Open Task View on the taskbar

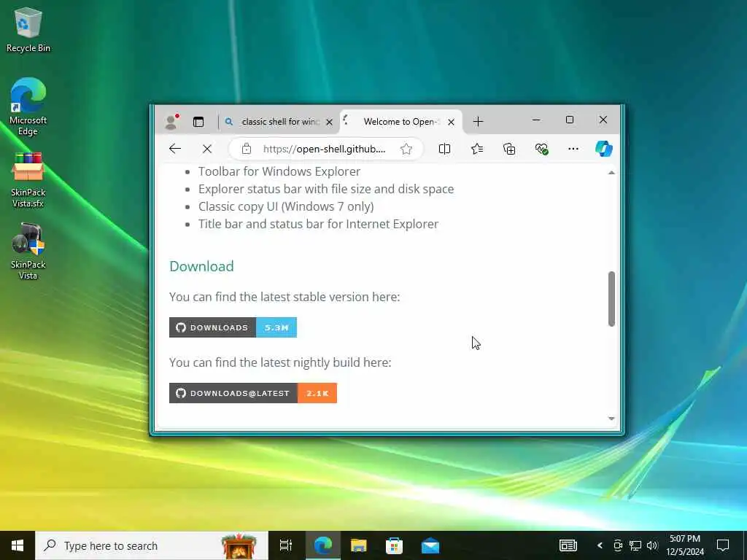pyautogui.click(x=286, y=545)
